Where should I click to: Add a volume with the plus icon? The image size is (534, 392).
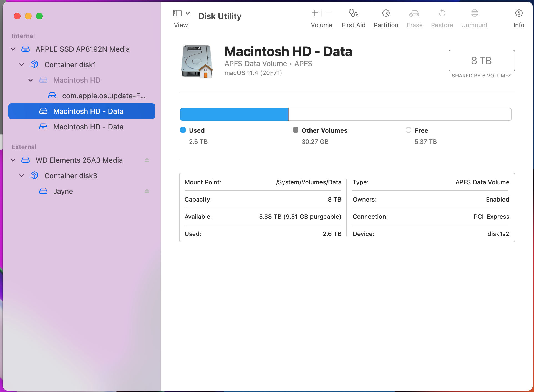point(315,13)
